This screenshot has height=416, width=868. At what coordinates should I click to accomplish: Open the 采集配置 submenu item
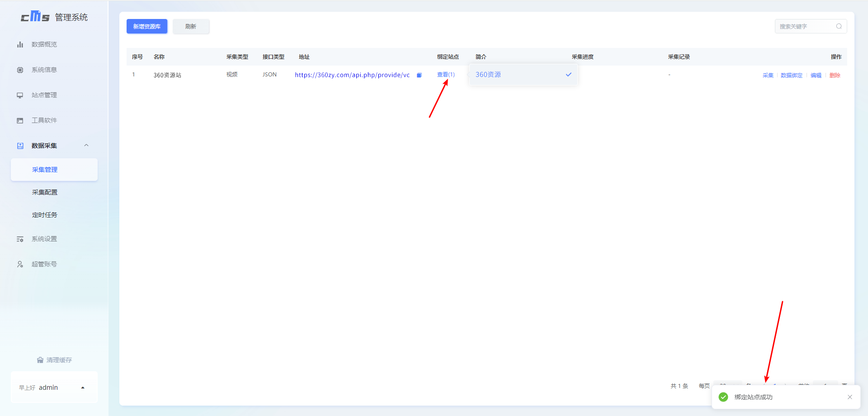coord(45,192)
